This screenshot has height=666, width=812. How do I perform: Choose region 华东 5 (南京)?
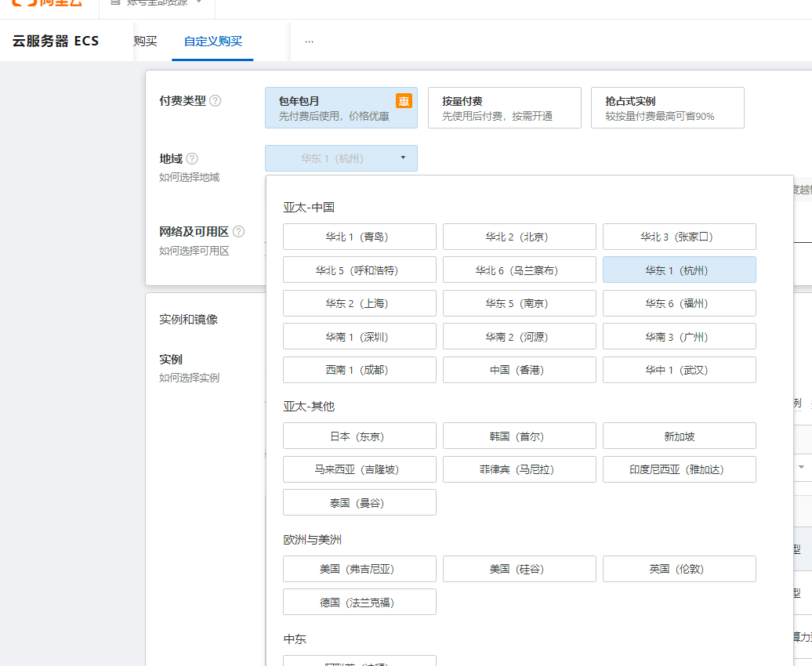coord(520,303)
